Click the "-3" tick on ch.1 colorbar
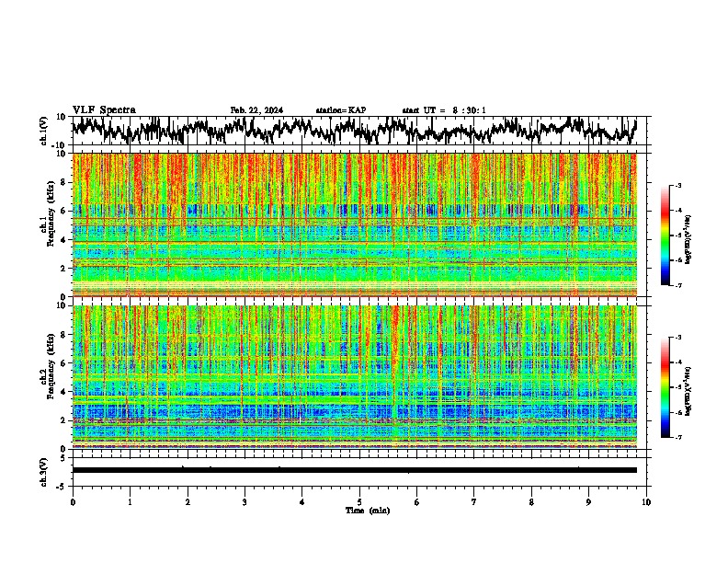 tap(677, 185)
